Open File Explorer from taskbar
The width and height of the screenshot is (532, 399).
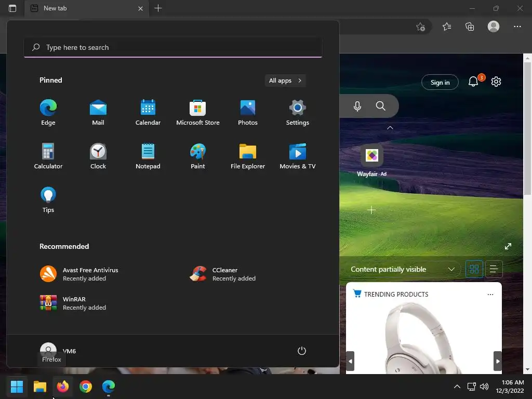(39, 387)
